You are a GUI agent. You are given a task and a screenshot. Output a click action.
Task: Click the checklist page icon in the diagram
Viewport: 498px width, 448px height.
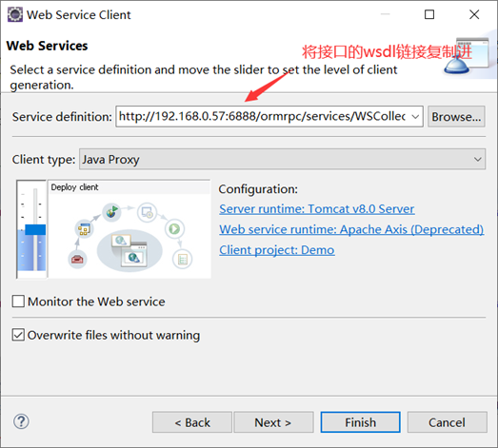pos(182,260)
